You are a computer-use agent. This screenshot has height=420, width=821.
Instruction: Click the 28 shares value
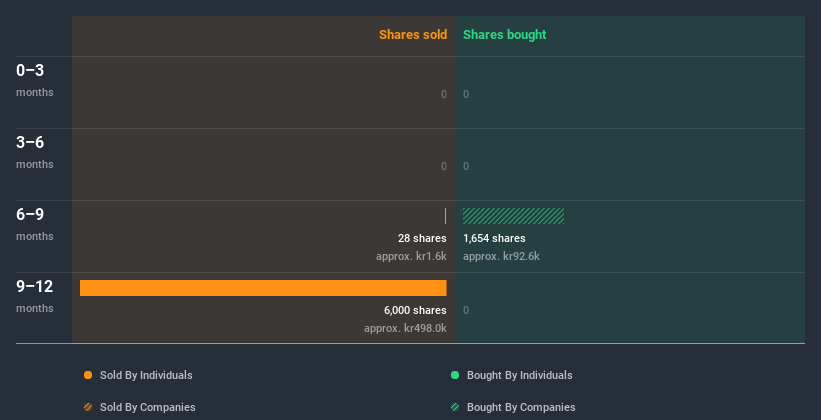422,238
